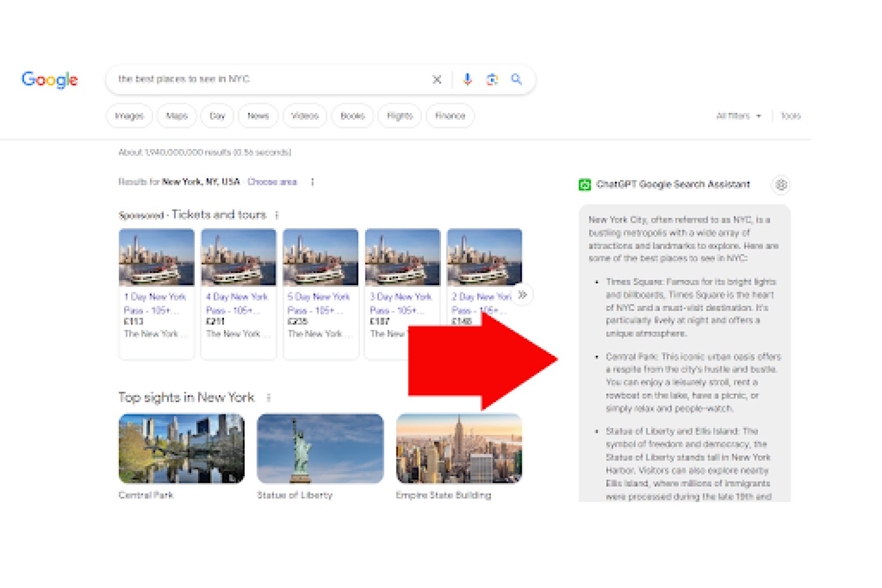Screen dimensions: 882x588
Task: Show more sponsored tickets with the arrow button
Action: pos(522,295)
